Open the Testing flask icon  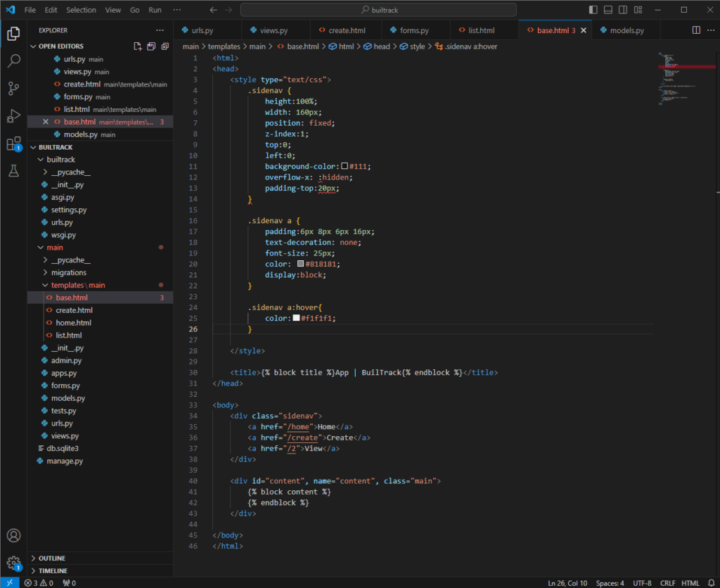13,171
